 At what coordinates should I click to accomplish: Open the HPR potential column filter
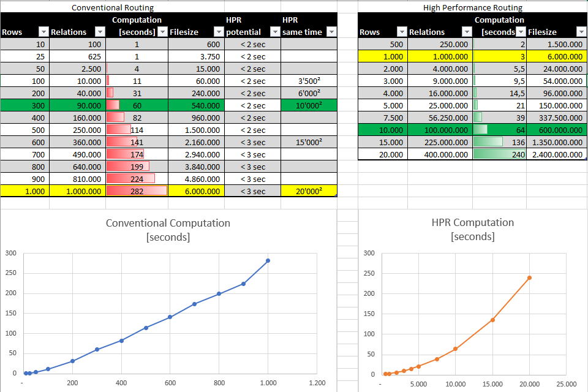(x=275, y=32)
